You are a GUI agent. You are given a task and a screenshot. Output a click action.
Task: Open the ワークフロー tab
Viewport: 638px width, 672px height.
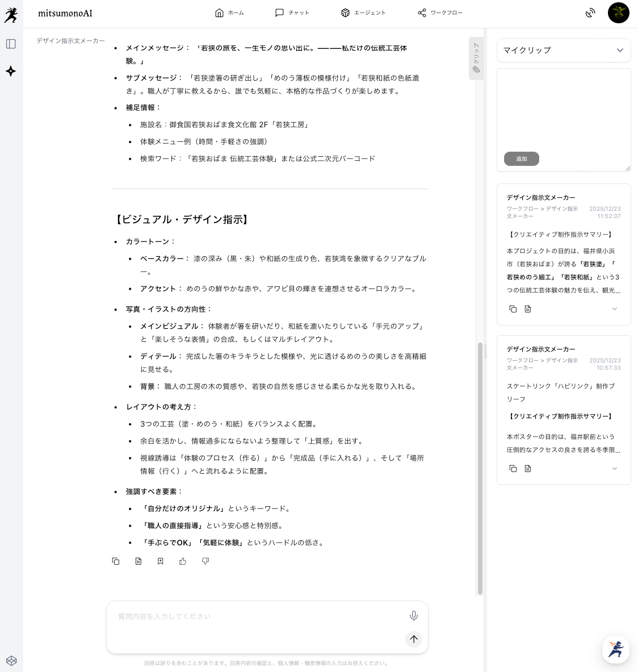[440, 12]
